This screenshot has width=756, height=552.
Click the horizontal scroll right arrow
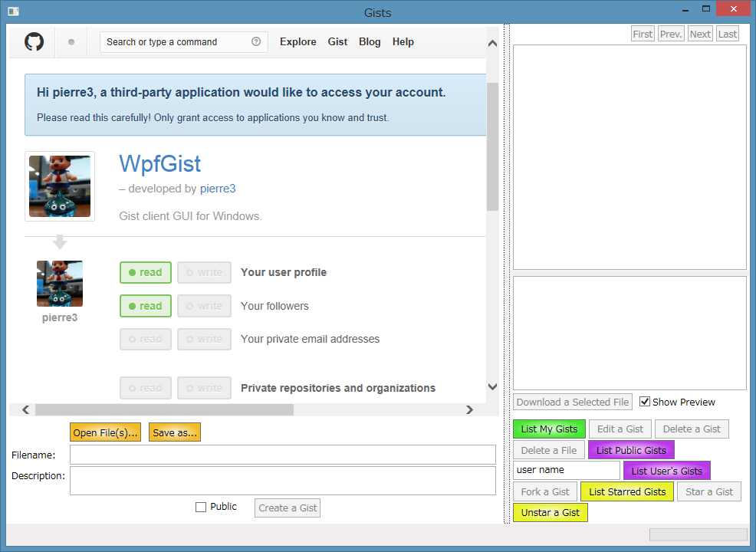[x=469, y=409]
